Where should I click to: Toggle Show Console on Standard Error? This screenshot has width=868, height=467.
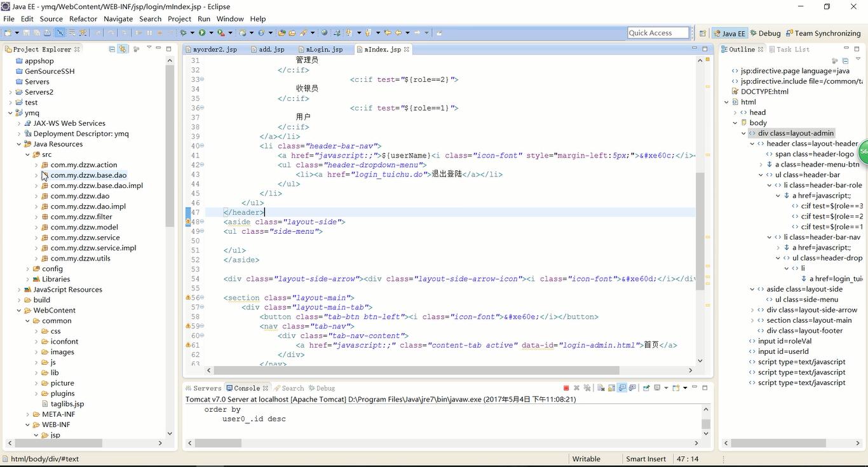coord(632,388)
